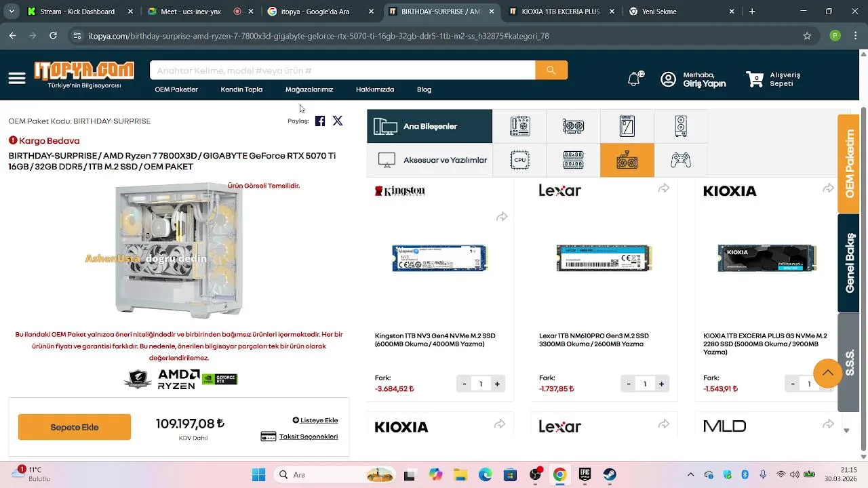Click the white PC case product image
The width and height of the screenshot is (868, 488).
[179, 249]
